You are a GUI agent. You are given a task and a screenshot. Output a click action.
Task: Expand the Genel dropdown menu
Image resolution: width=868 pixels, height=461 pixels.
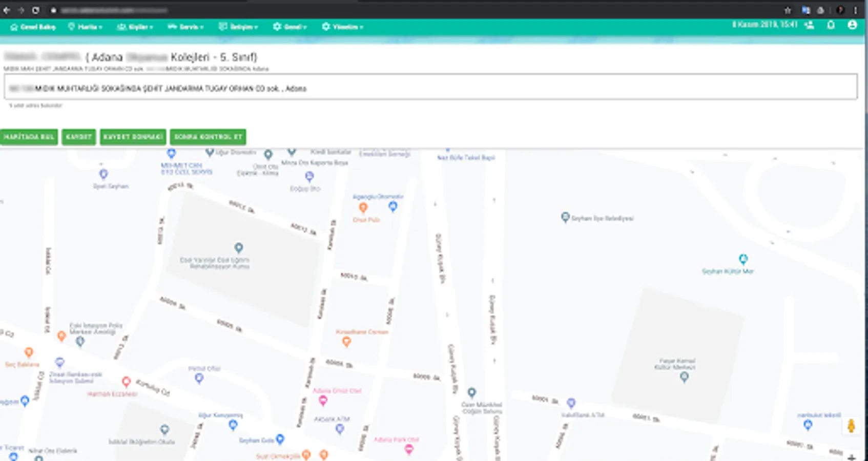pyautogui.click(x=290, y=27)
